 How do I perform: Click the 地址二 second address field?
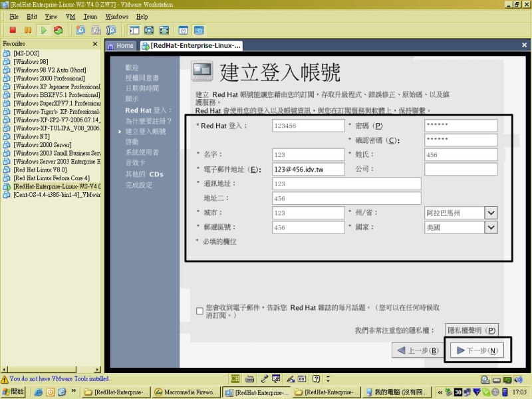(x=346, y=198)
